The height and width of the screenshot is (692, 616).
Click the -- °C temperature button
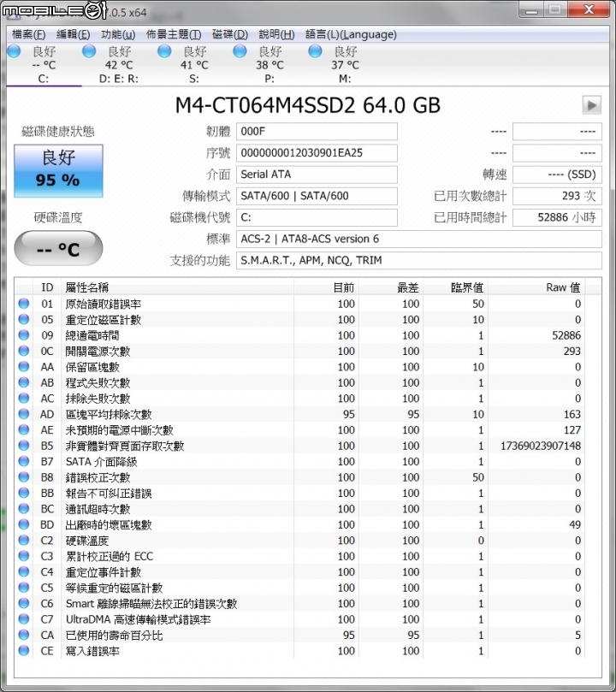[59, 248]
